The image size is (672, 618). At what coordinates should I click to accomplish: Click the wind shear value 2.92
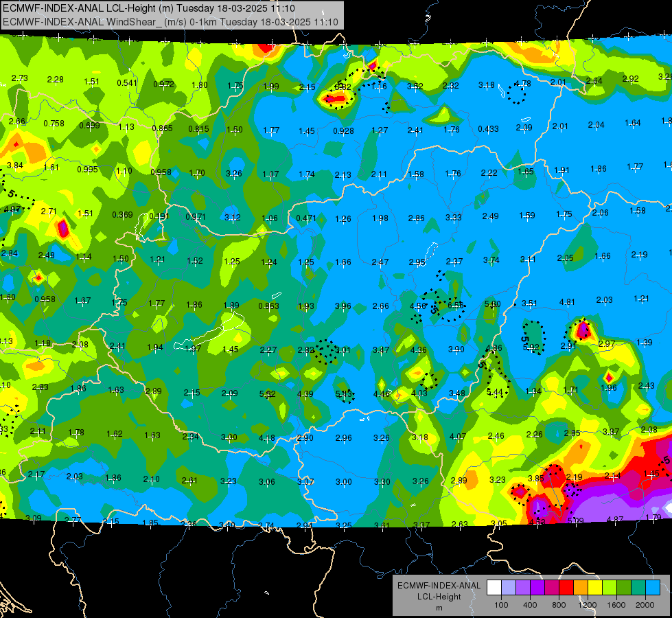[631, 79]
